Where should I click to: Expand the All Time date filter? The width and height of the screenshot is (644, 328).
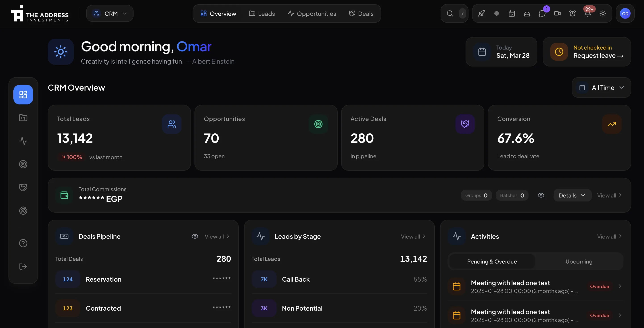[x=601, y=88]
